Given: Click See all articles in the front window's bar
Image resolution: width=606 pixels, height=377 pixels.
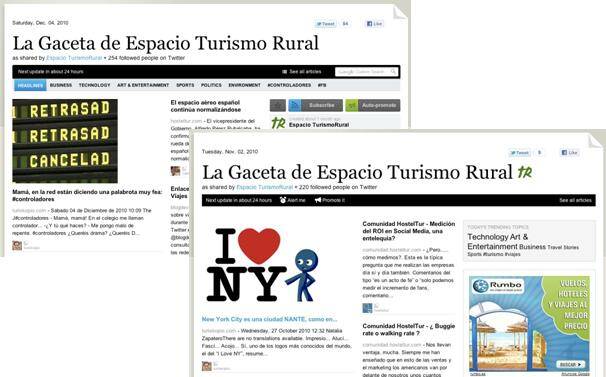Looking at the screenshot, I should tap(575, 200).
